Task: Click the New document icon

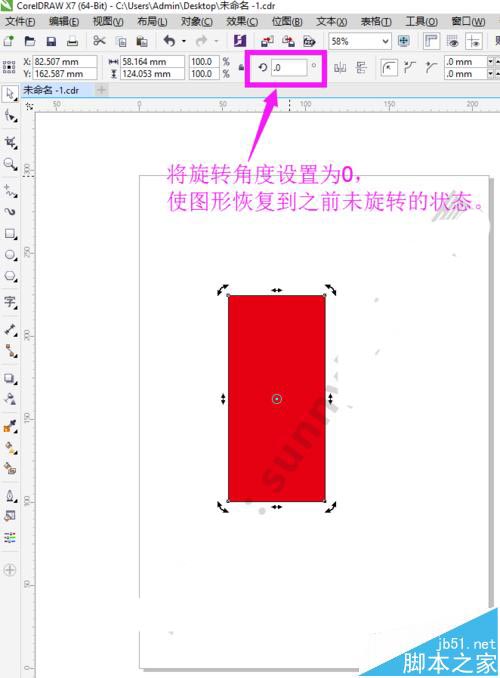Action: (9, 41)
